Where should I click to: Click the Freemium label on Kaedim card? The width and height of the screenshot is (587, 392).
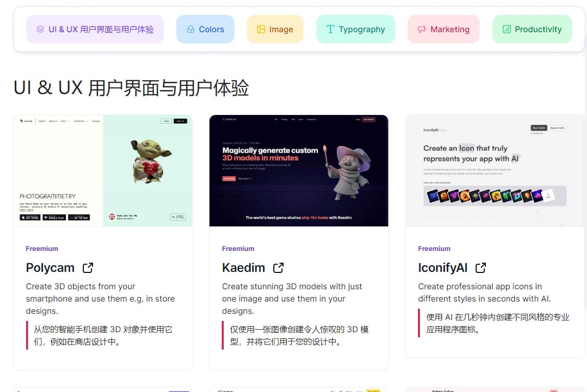238,248
